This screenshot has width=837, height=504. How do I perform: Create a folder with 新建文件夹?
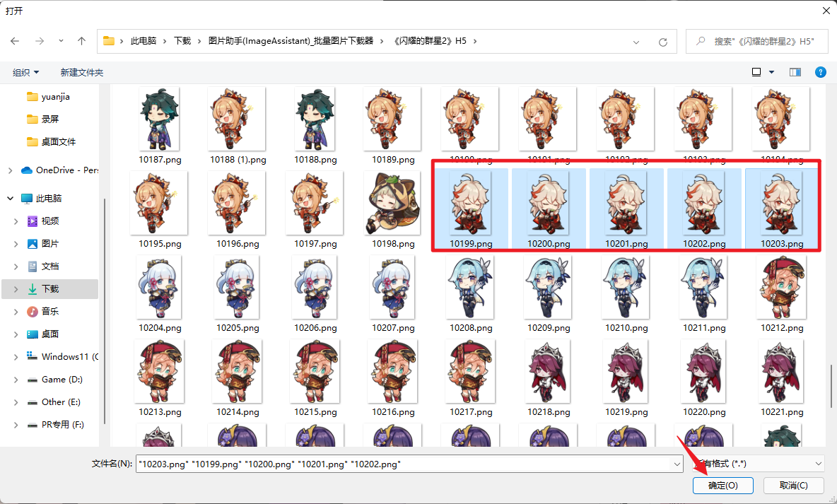[x=82, y=72]
